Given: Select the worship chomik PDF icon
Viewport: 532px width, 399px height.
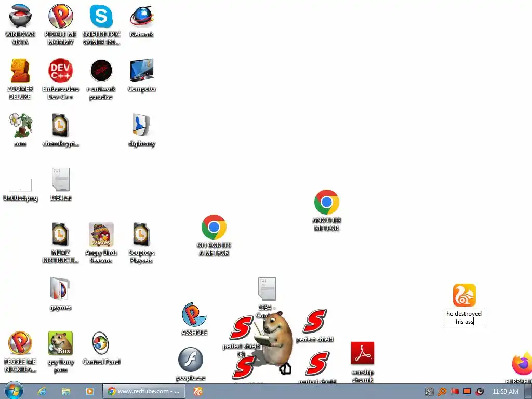Looking at the screenshot, I should pos(363,353).
